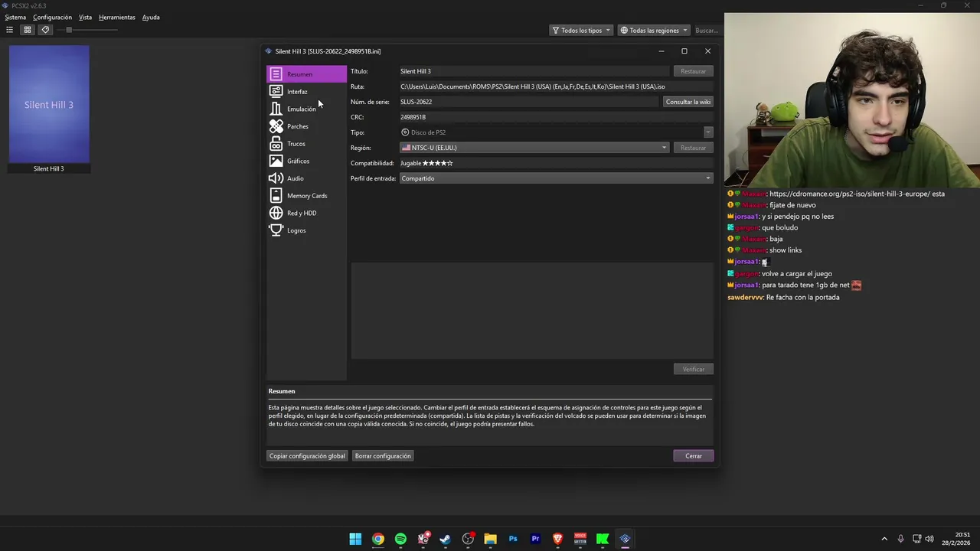Click Restaurar button next to Título
This screenshot has width=980, height=551.
click(694, 71)
